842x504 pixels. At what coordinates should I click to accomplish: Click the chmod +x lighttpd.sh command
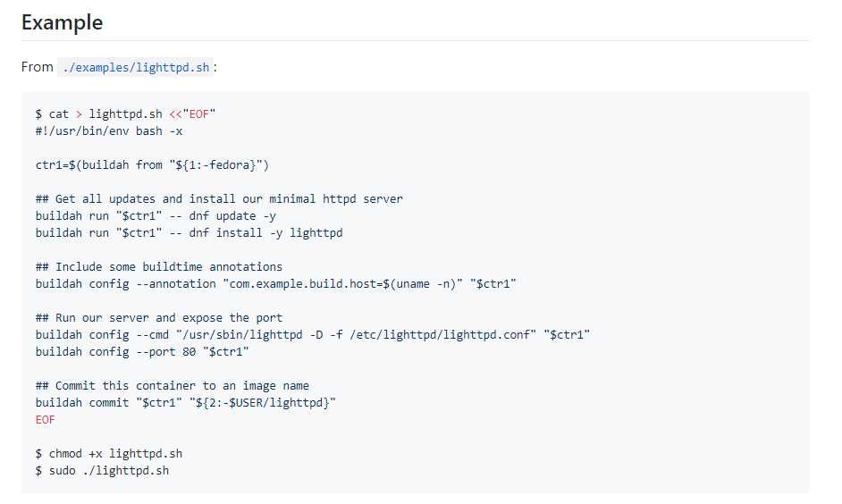click(x=109, y=454)
